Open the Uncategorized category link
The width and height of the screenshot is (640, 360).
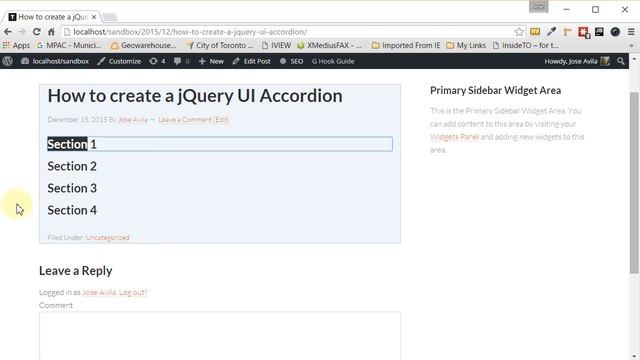108,237
